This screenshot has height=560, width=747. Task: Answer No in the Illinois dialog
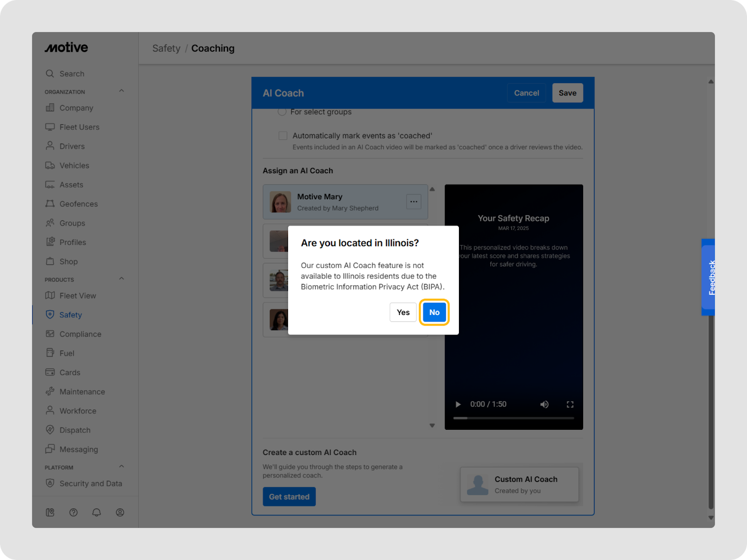tap(434, 312)
